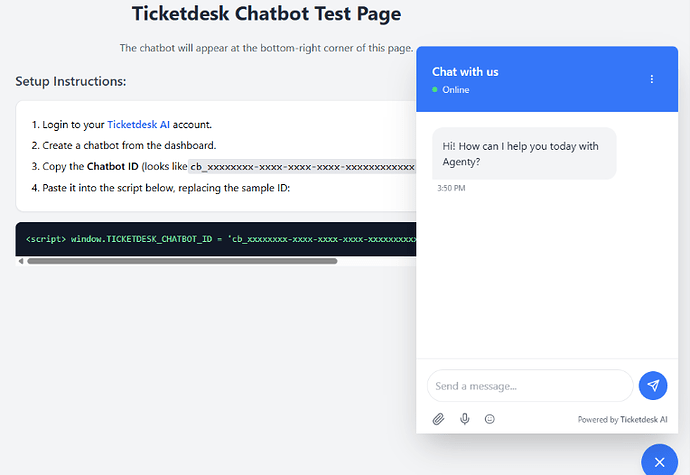Viewport: 690px width, 475px height.
Task: Click the microphone voice input icon
Action: coord(464,419)
